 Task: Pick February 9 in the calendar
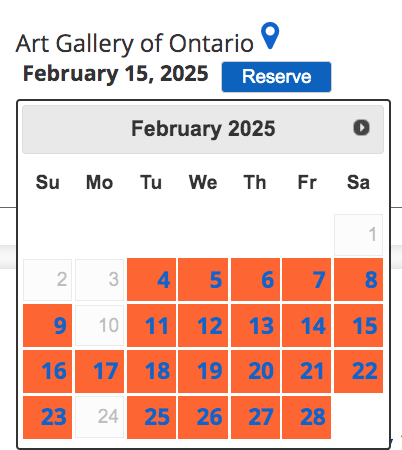pos(47,325)
